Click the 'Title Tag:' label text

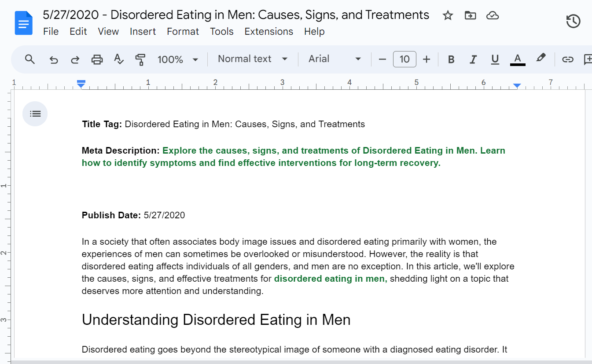pos(102,124)
